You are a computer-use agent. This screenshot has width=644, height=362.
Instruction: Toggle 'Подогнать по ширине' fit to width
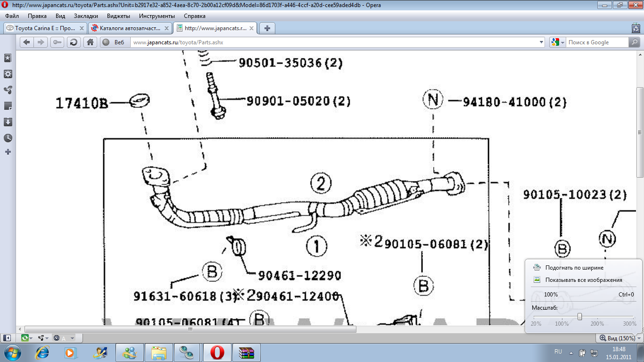pyautogui.click(x=574, y=267)
